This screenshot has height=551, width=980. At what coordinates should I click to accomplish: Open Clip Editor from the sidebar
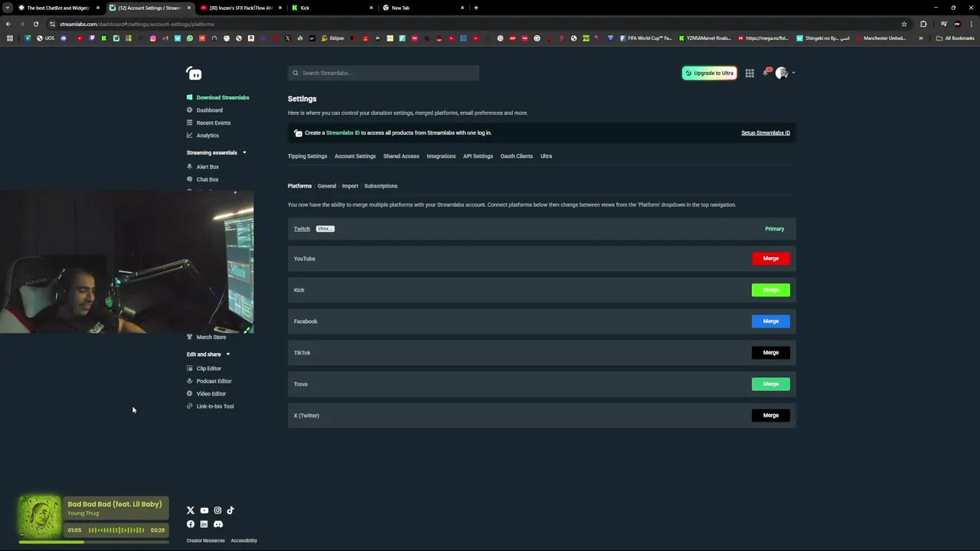208,368
